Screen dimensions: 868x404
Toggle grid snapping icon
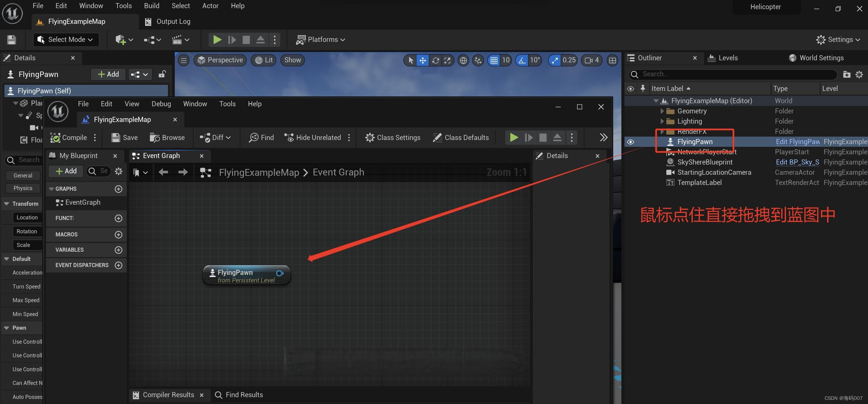(494, 60)
